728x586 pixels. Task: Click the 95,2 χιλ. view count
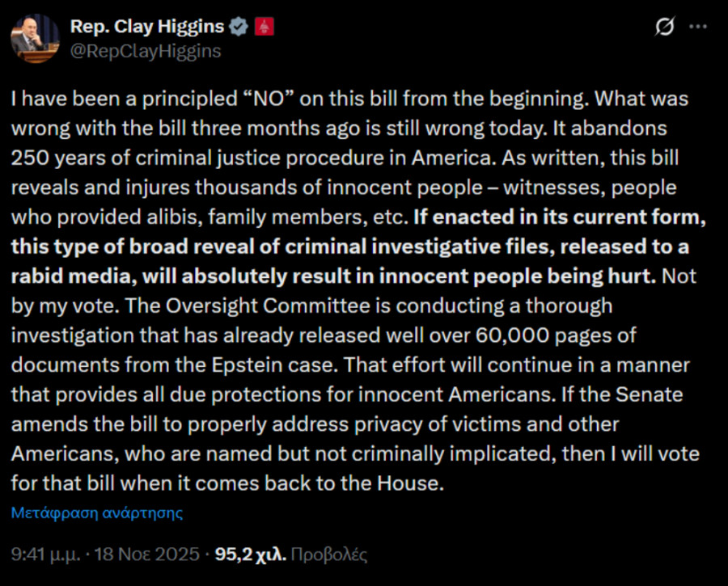click(x=248, y=555)
